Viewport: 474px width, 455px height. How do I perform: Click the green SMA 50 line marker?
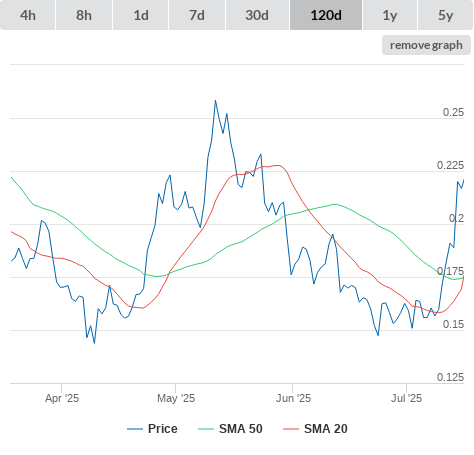pos(206,429)
